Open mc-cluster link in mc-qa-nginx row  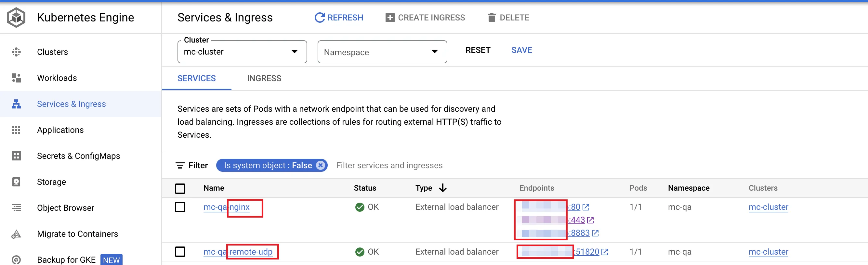point(768,207)
